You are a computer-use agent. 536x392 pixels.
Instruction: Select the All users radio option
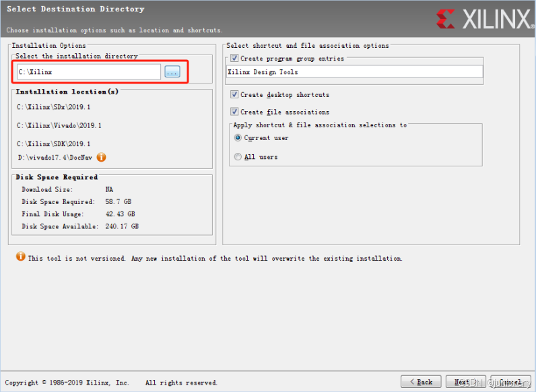point(238,157)
